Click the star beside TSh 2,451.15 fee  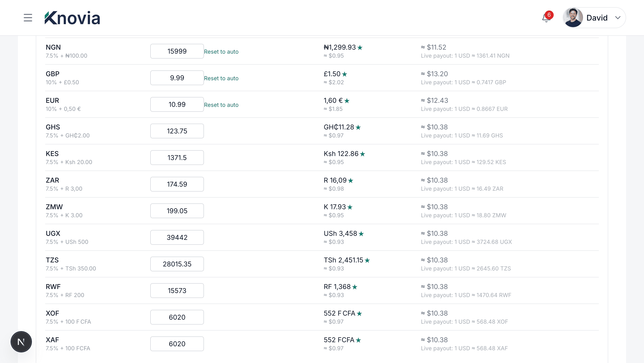pyautogui.click(x=367, y=260)
